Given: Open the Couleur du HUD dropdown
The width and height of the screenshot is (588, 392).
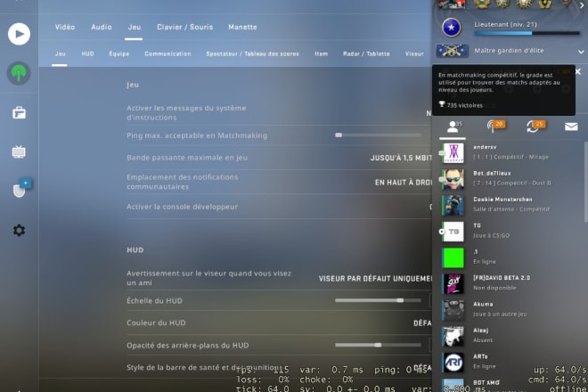Looking at the screenshot, I should click(422, 323).
